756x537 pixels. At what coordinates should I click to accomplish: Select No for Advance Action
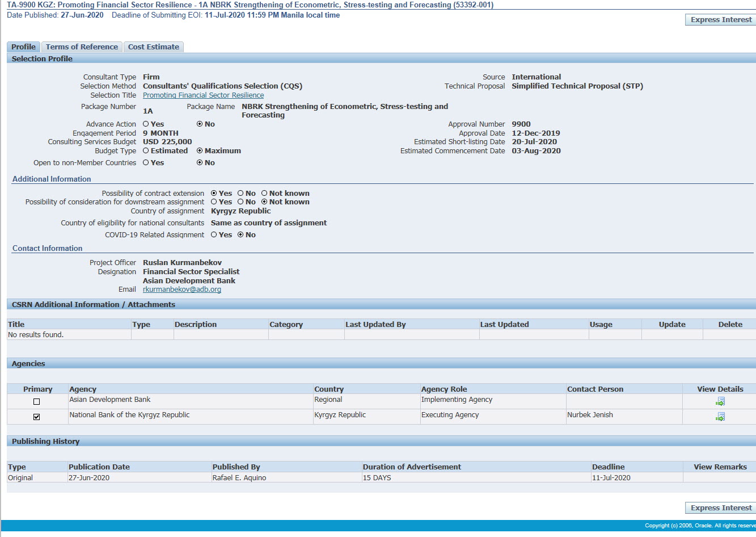click(200, 124)
